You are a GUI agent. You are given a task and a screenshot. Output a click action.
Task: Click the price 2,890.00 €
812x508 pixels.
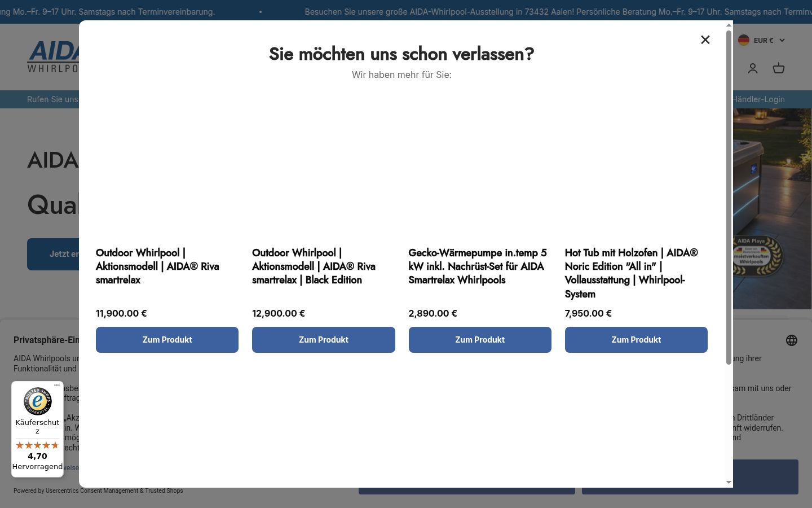click(x=433, y=313)
